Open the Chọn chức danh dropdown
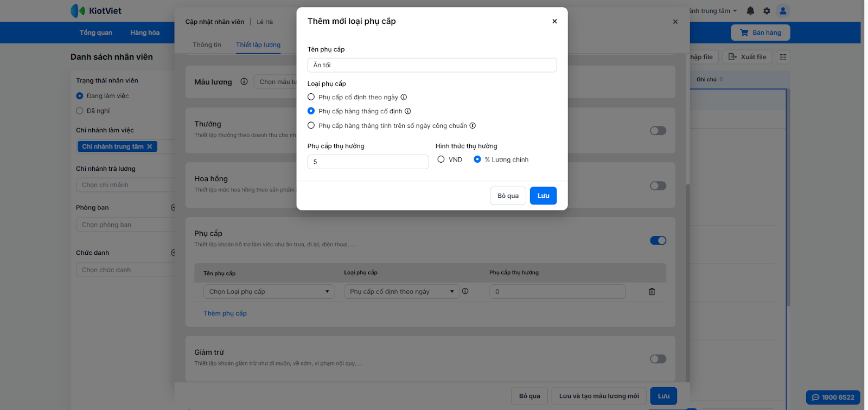Screen dimensions: 868x410 click(x=126, y=270)
